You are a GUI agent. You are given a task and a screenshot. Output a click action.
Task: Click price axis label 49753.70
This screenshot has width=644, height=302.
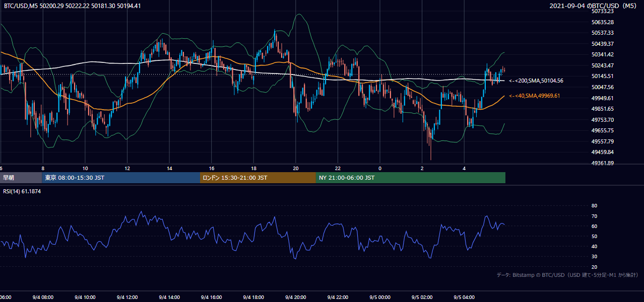click(602, 120)
